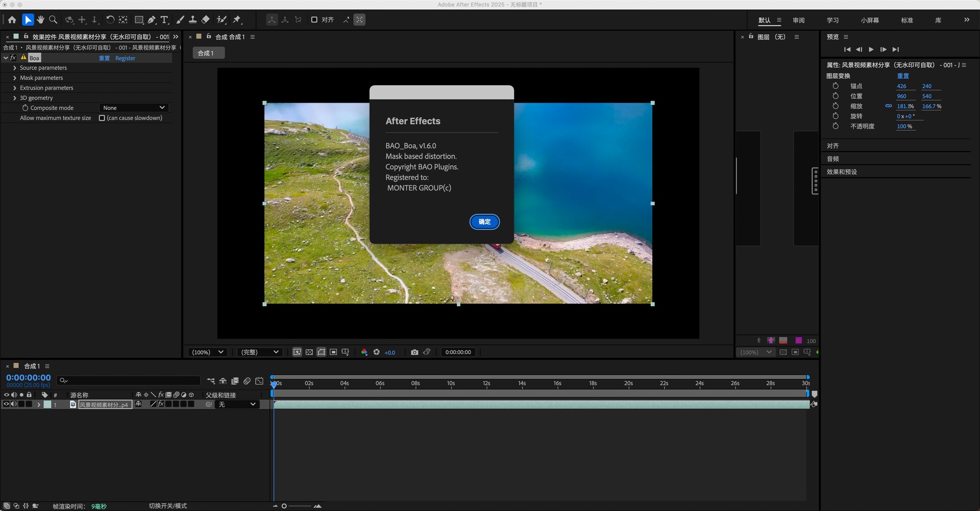Switch to 标准 workspace

[x=907, y=20]
